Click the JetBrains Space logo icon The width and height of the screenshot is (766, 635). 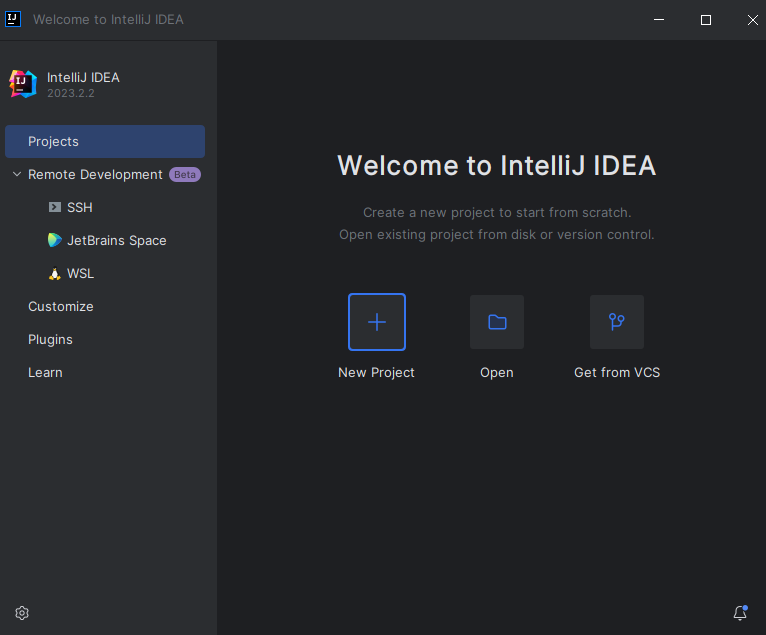(x=55, y=240)
